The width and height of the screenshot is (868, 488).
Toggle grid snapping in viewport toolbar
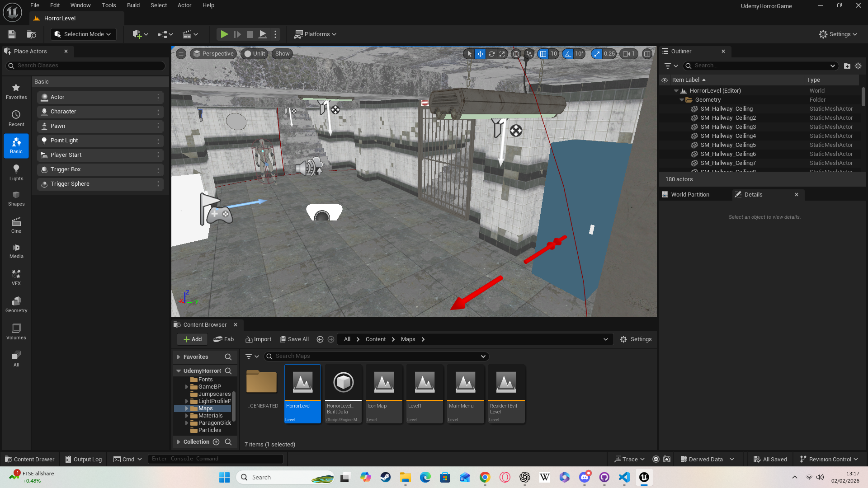tap(543, 54)
